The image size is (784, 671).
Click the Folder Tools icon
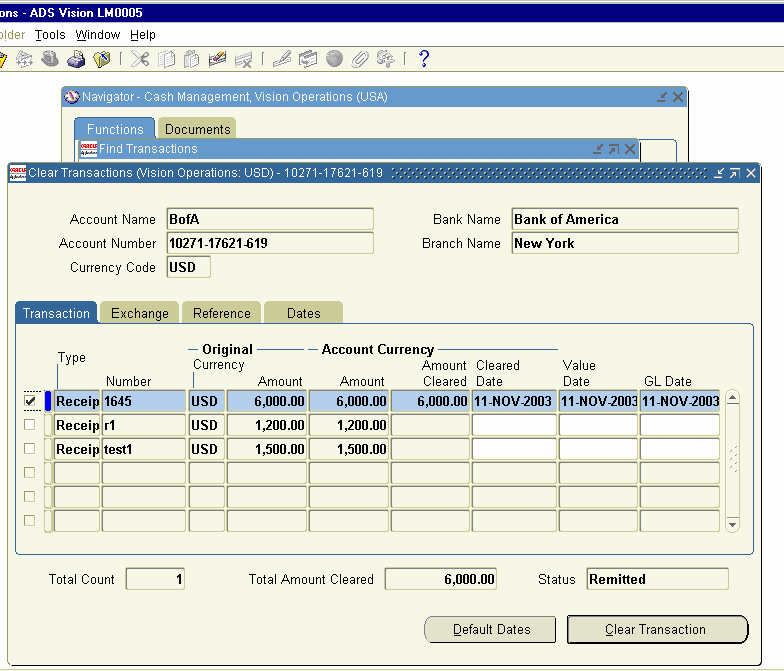[x=385, y=59]
